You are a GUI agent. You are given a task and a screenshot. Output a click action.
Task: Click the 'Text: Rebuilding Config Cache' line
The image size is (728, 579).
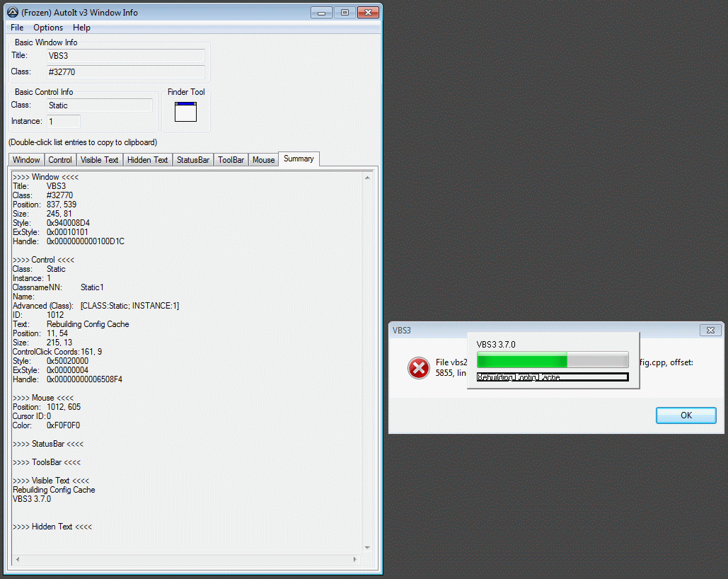pyautogui.click(x=71, y=324)
